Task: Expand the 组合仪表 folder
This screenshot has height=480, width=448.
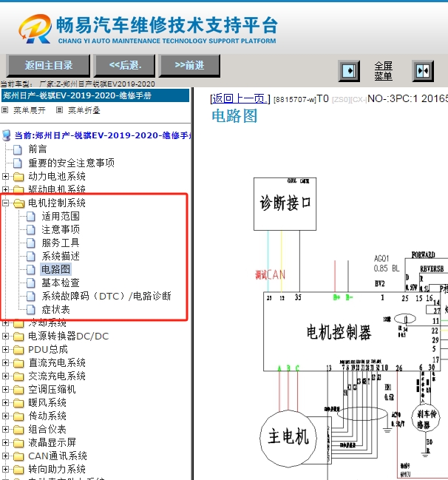Action: [5, 429]
